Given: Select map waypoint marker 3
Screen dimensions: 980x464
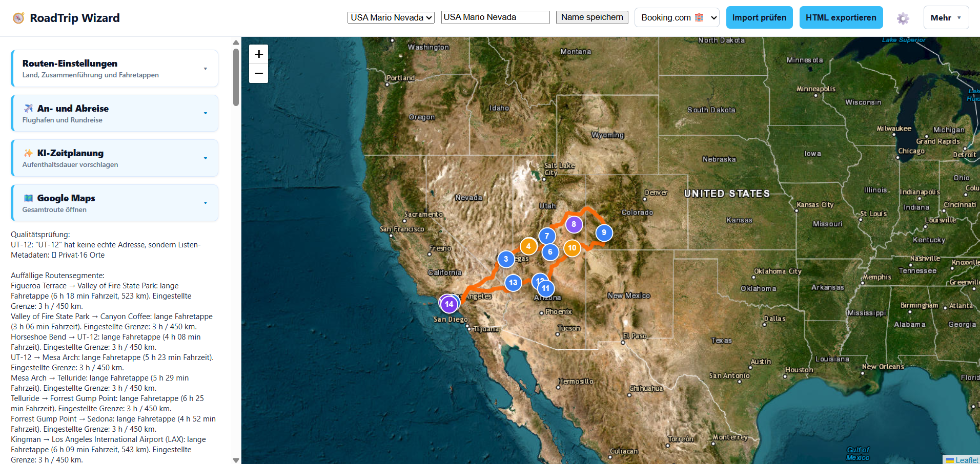Looking at the screenshot, I should (x=506, y=259).
